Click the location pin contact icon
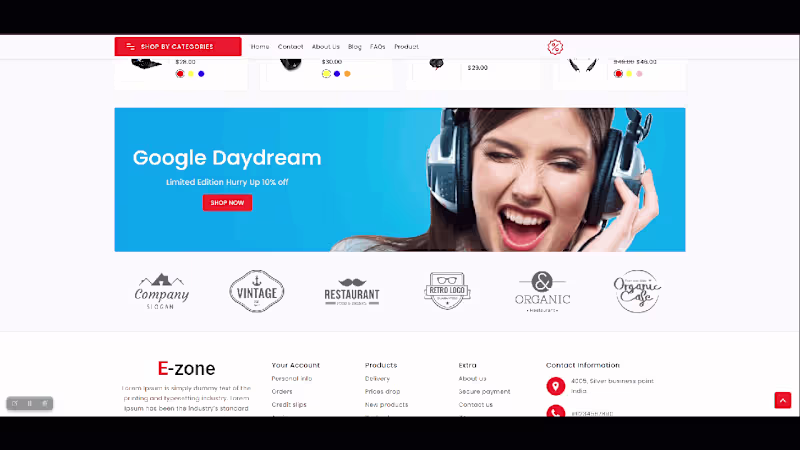This screenshot has height=450, width=800. [556, 386]
